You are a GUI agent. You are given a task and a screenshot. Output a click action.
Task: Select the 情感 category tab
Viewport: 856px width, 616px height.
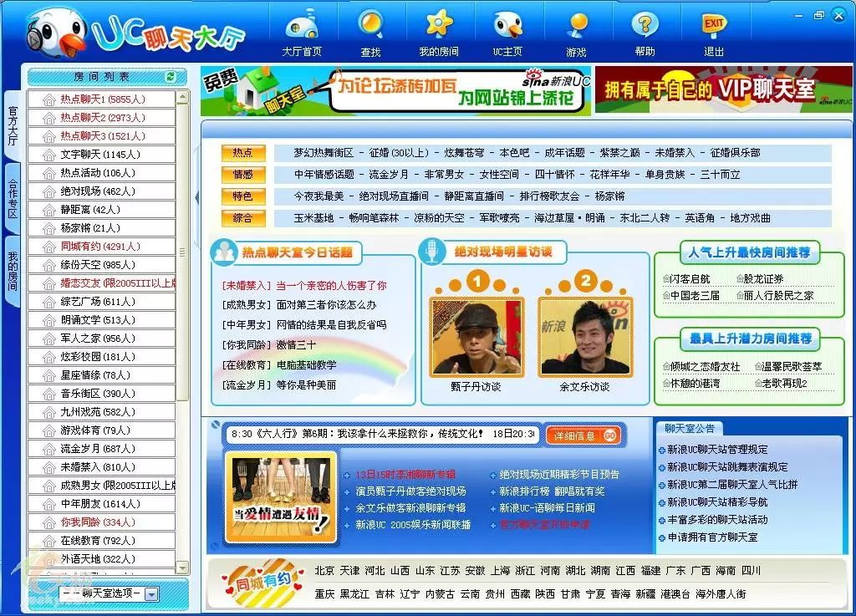click(243, 174)
